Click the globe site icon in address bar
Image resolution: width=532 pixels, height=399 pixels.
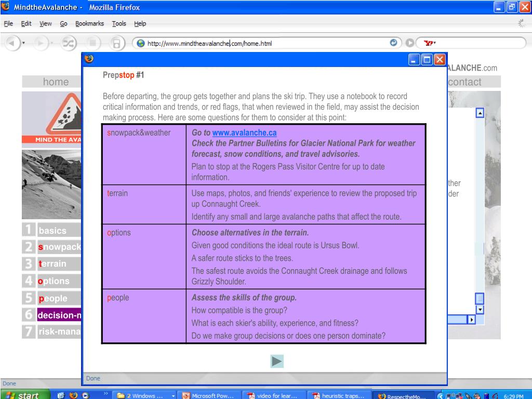coord(140,43)
